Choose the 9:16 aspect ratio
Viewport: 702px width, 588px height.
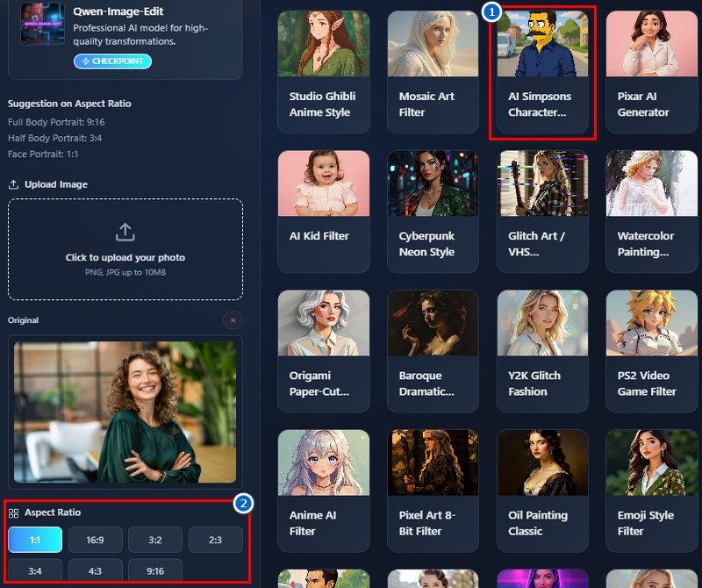pos(155,570)
